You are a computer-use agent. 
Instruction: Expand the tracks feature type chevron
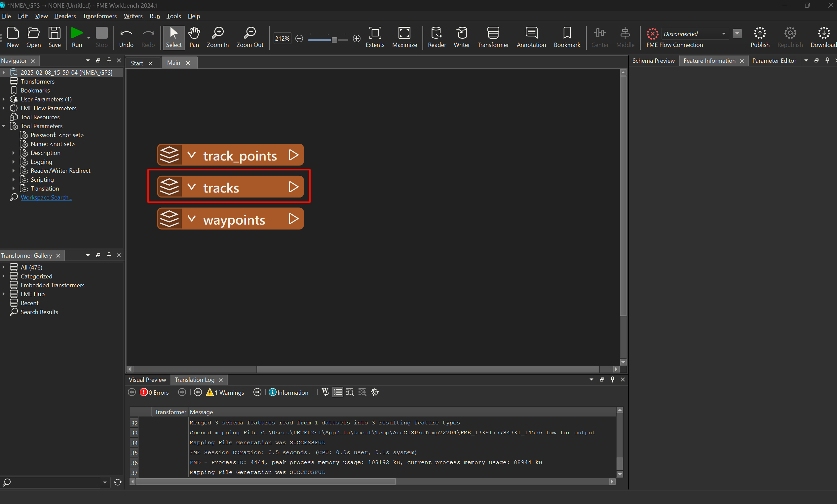click(x=192, y=187)
